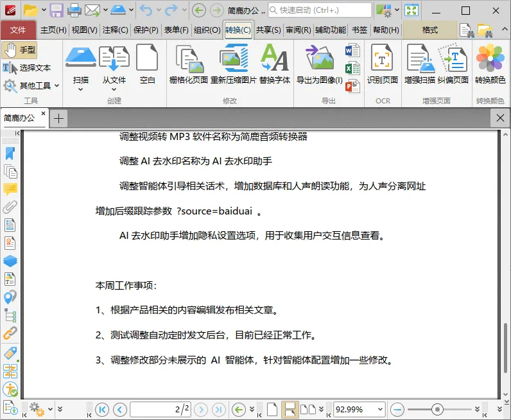The width and height of the screenshot is (511, 420).
Task: Switch to the Protect (保护) ribbon tab
Action: [x=146, y=30]
